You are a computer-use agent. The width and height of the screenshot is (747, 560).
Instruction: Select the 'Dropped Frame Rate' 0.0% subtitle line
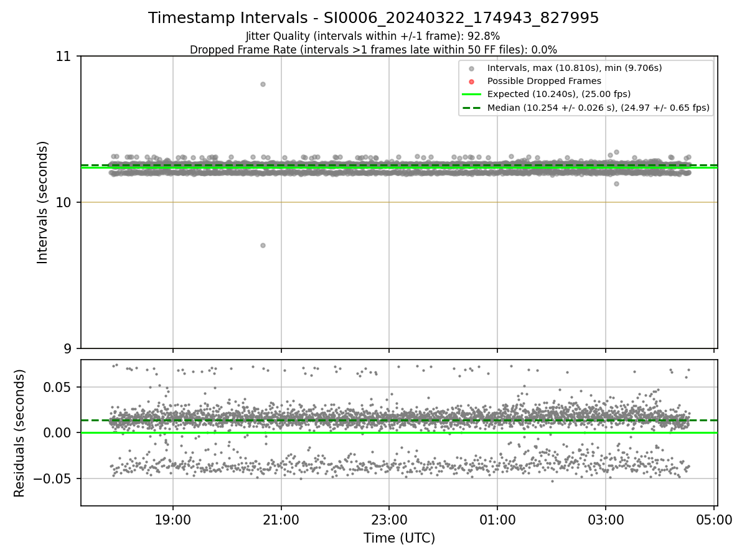[374, 49]
